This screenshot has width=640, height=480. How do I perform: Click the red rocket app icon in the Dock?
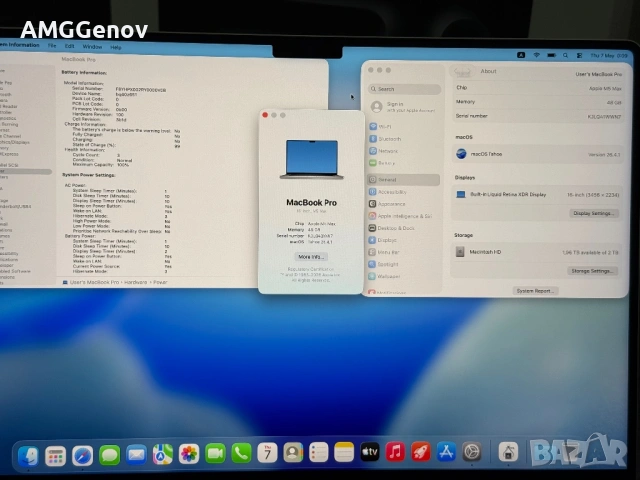[420, 452]
